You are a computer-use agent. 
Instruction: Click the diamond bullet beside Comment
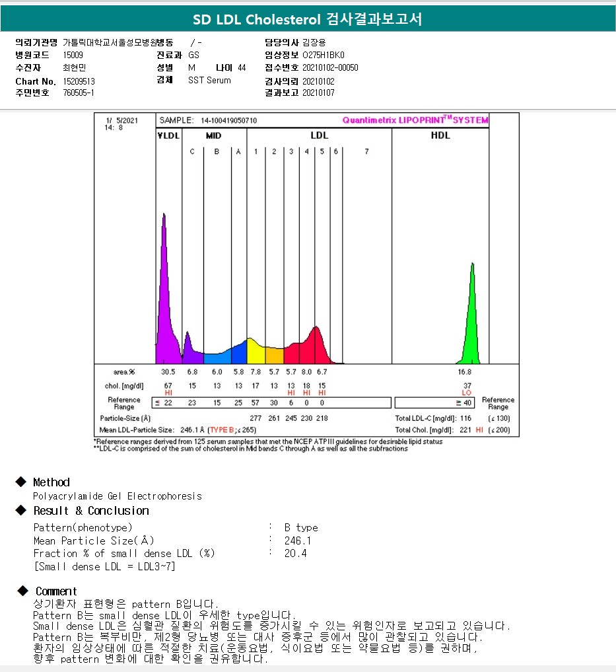[x=24, y=590]
